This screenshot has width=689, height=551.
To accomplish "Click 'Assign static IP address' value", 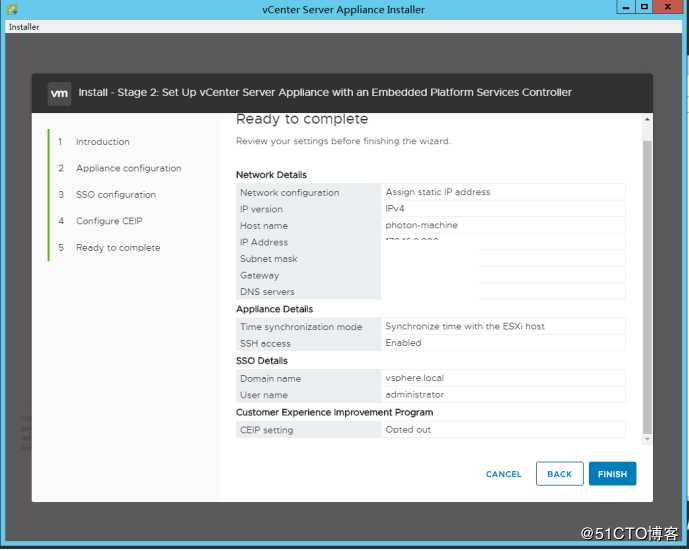I will pos(438,192).
